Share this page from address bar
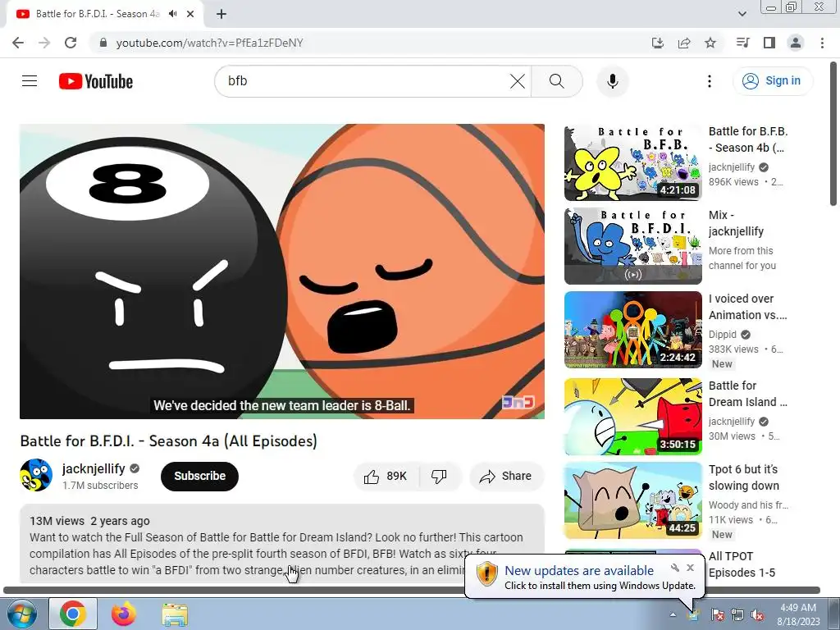The width and height of the screenshot is (840, 630). point(684,43)
